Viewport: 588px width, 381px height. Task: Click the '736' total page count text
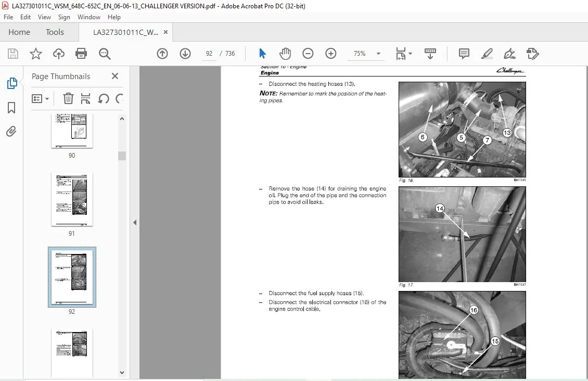(230, 54)
